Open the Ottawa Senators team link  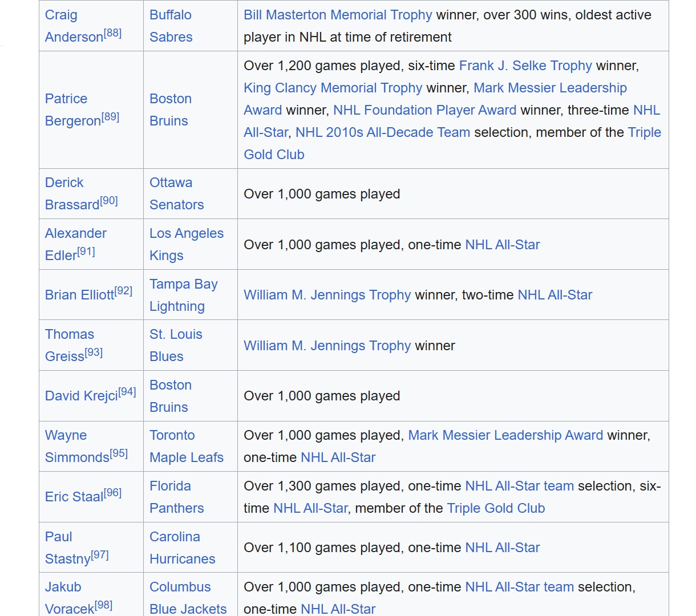coord(176,193)
